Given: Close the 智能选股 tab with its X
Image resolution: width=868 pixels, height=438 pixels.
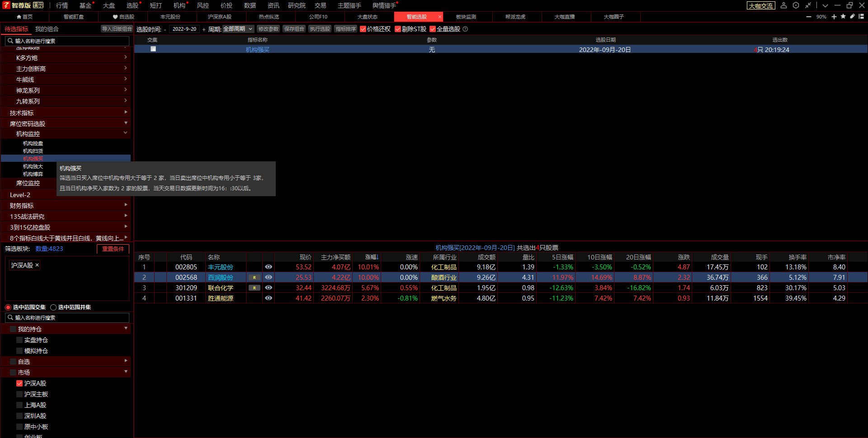Looking at the screenshot, I should pos(439,17).
